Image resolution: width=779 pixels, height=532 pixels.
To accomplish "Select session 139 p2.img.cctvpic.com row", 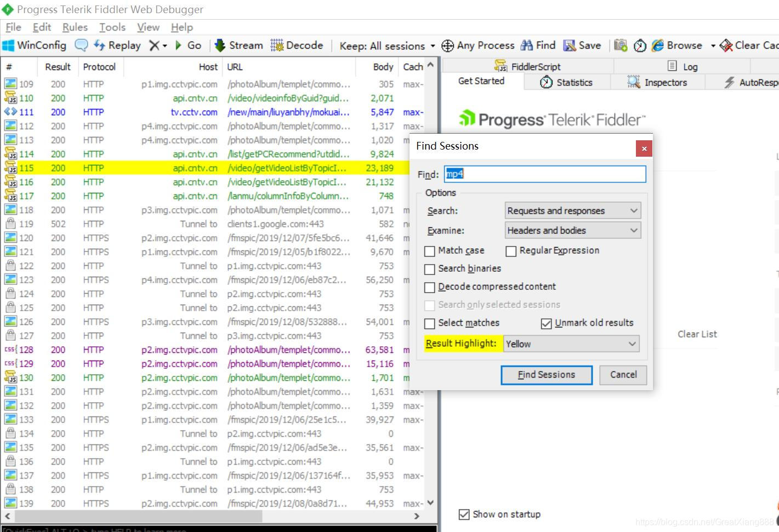I will (213, 504).
